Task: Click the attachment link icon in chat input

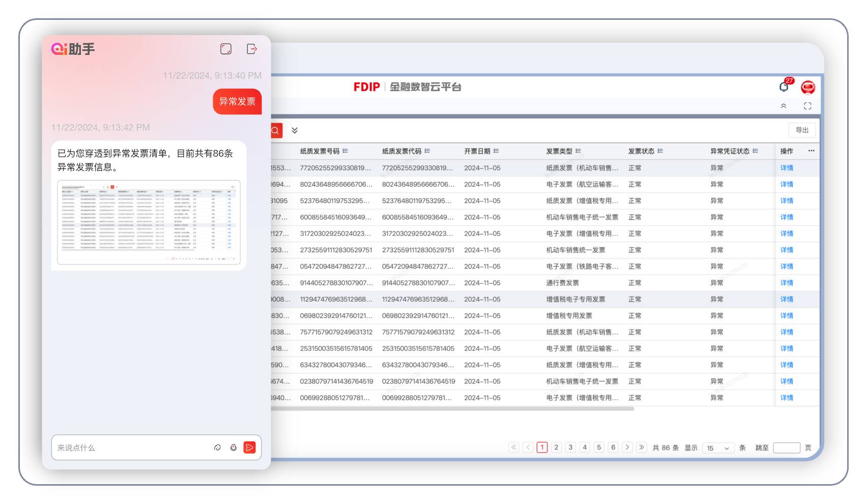Action: [217, 448]
